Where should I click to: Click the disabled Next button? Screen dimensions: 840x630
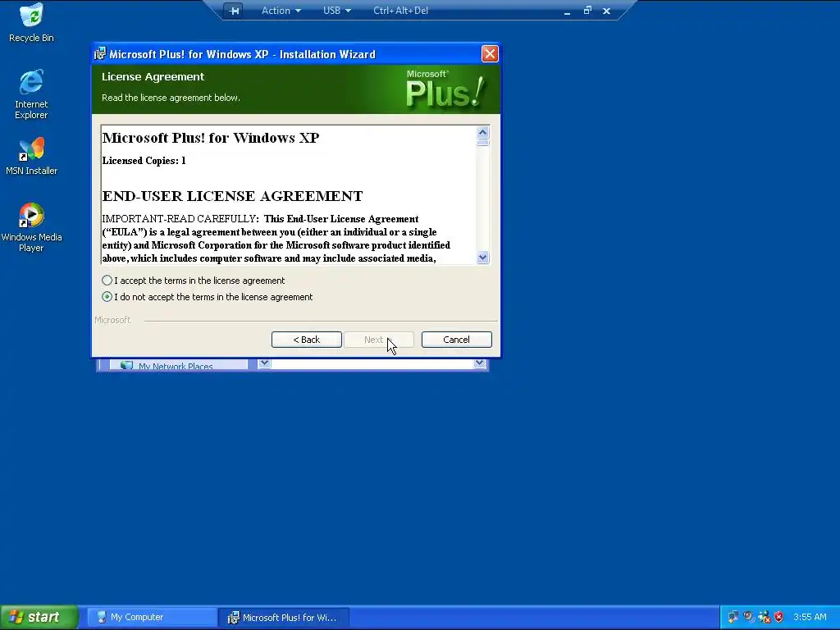pyautogui.click(x=379, y=340)
